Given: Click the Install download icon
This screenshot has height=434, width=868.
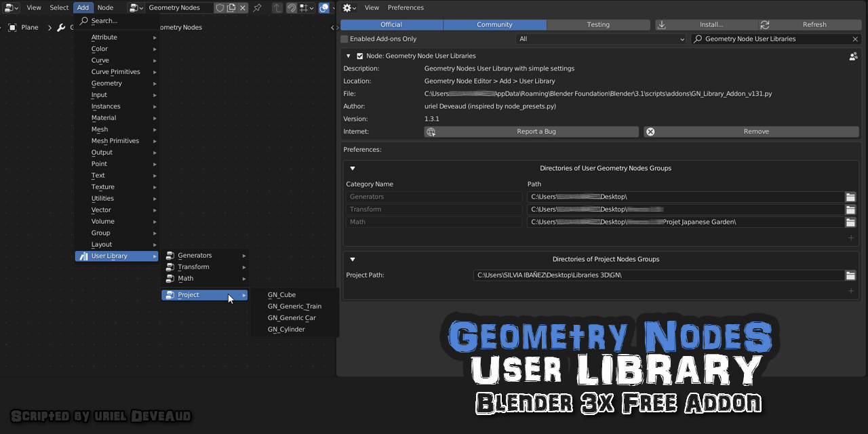Looking at the screenshot, I should click(662, 24).
